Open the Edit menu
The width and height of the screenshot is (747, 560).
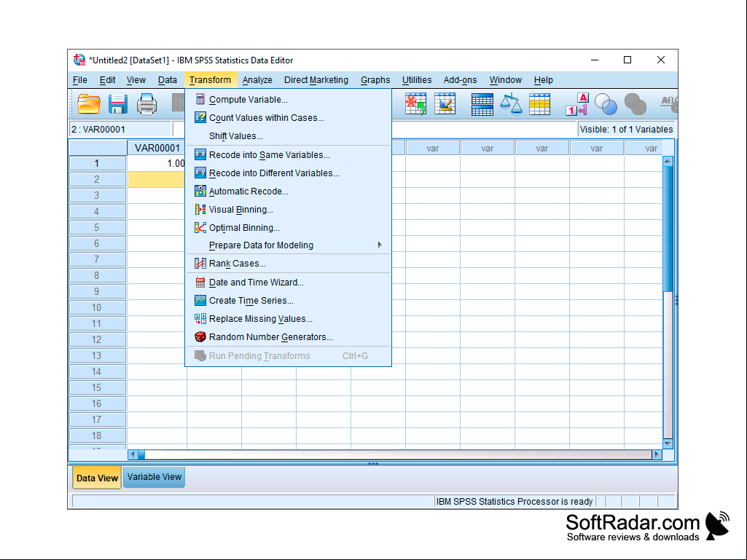click(x=107, y=80)
